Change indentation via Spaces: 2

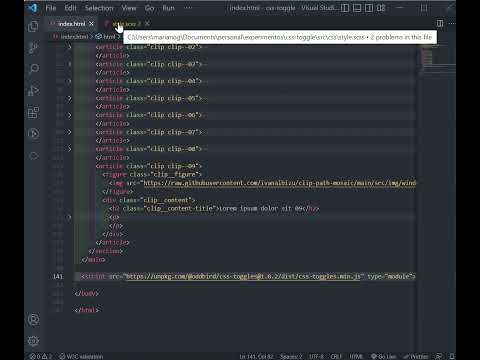click(291, 356)
